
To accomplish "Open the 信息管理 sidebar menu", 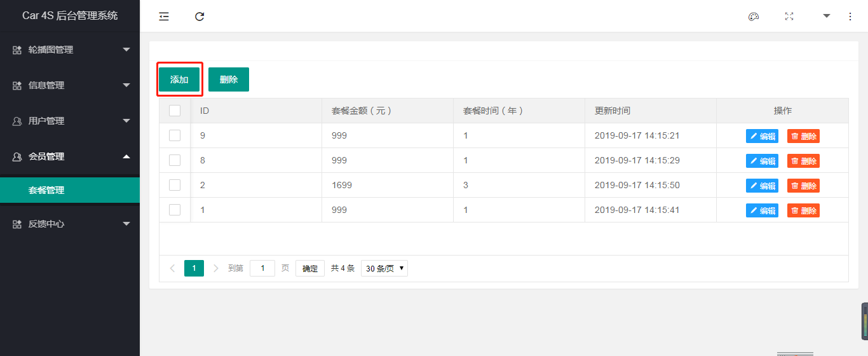I will pos(70,85).
